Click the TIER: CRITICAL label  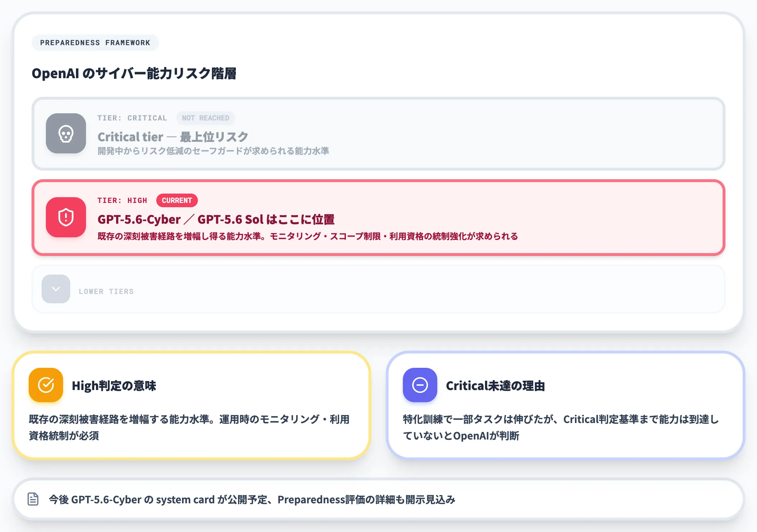click(132, 118)
